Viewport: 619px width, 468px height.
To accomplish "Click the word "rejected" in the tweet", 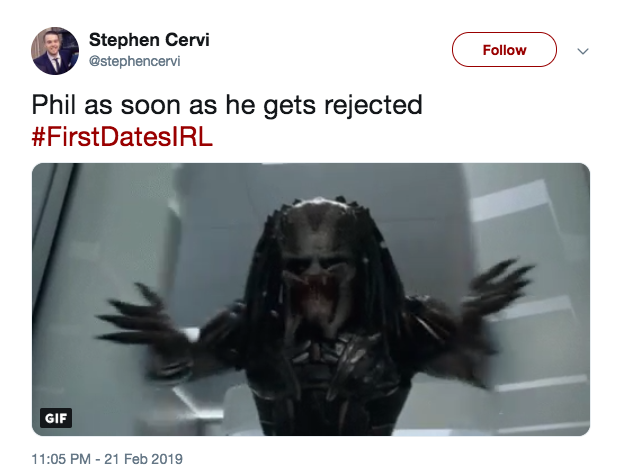I will pos(373,105).
